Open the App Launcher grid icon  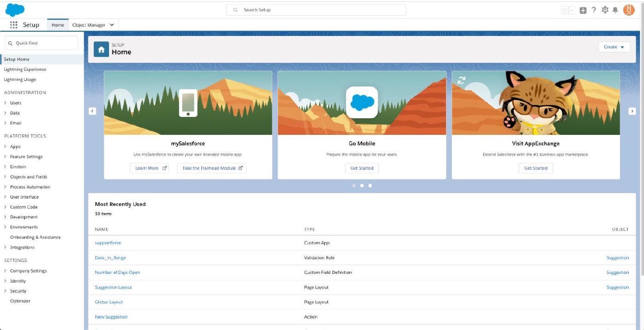(13, 25)
